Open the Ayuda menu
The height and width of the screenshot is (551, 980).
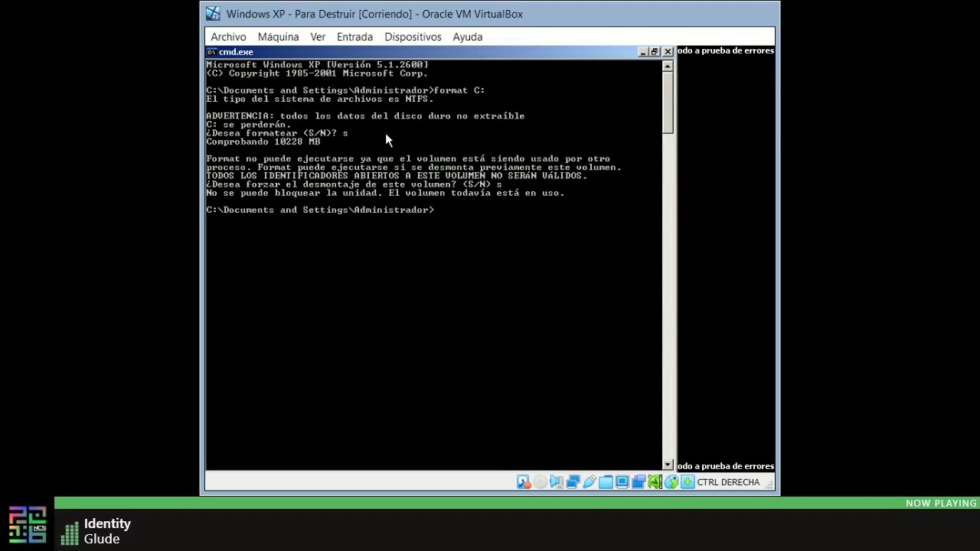click(467, 37)
